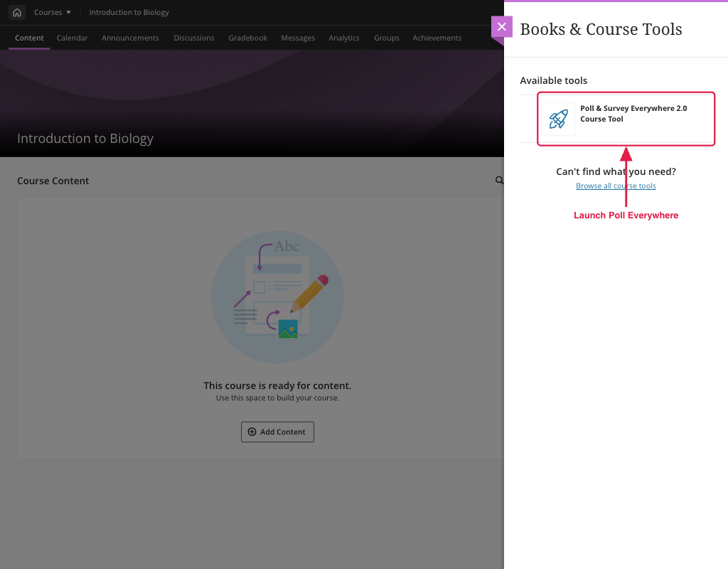Open the Calendar tab
The width and height of the screenshot is (728, 569).
point(72,38)
